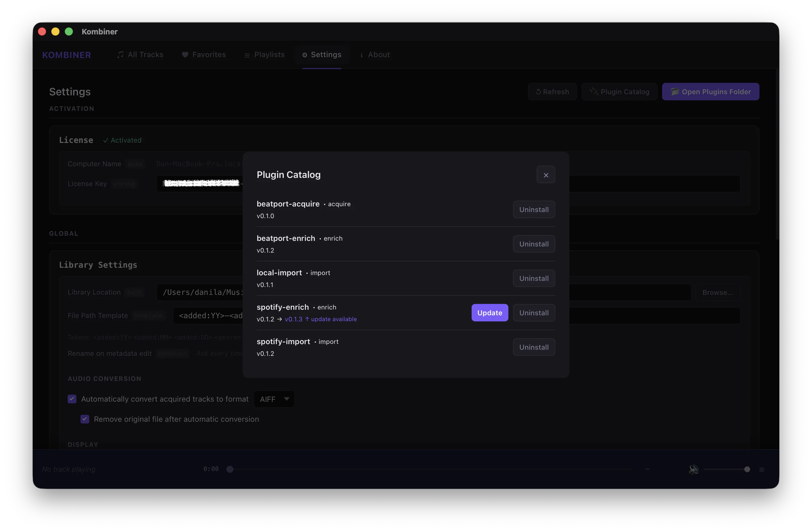
Task: Click the beatport-enrich plugin name
Action: pyautogui.click(x=286, y=238)
